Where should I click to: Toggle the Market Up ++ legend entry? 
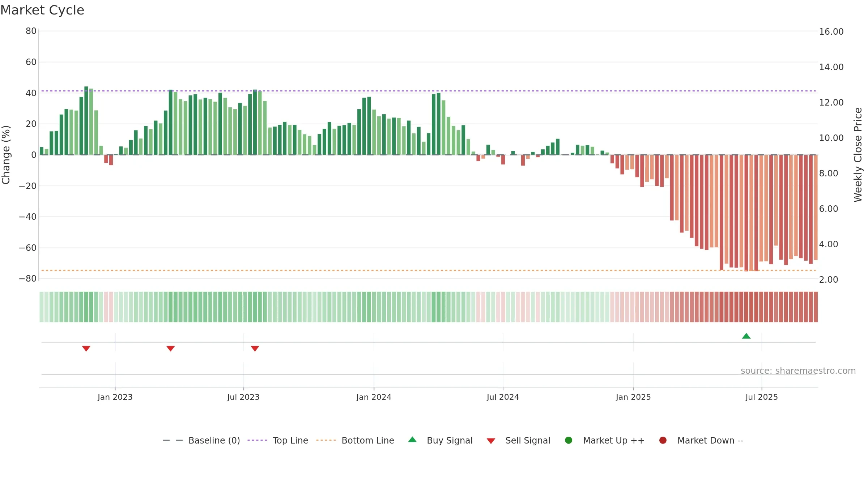coord(604,440)
